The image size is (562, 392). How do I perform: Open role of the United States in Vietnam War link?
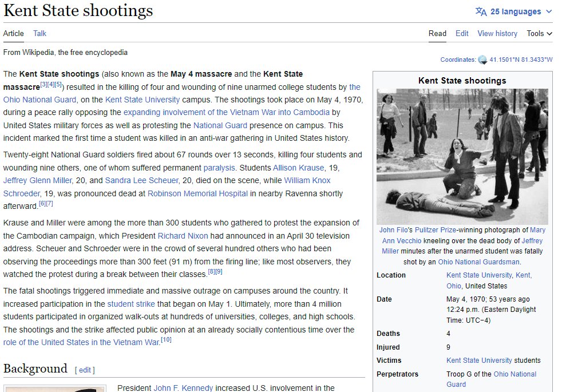coord(81,342)
